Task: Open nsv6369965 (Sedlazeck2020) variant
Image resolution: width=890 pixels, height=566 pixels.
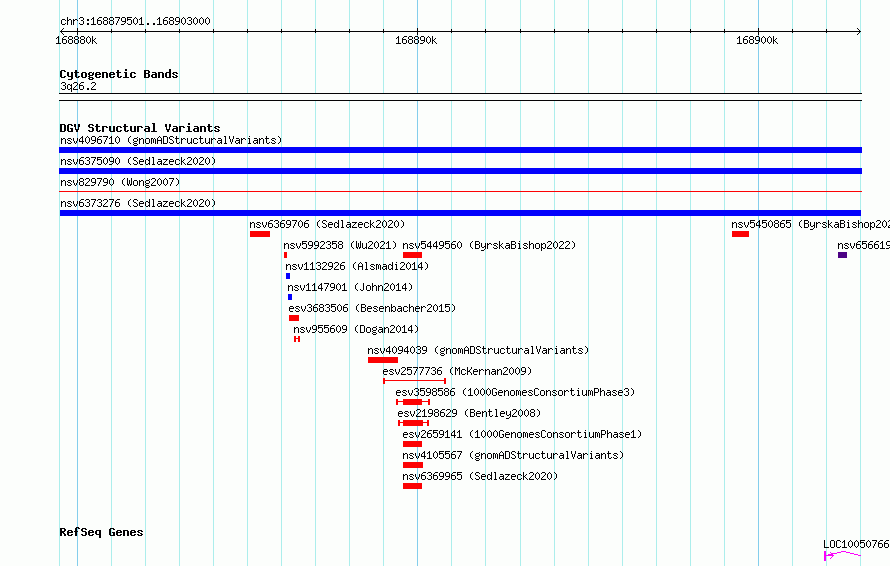Action: (480, 476)
